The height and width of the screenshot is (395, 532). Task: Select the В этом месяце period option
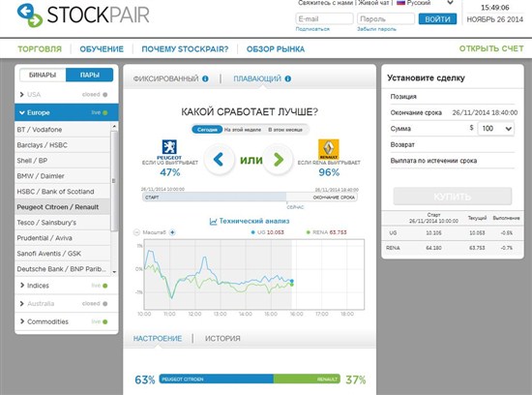point(285,130)
